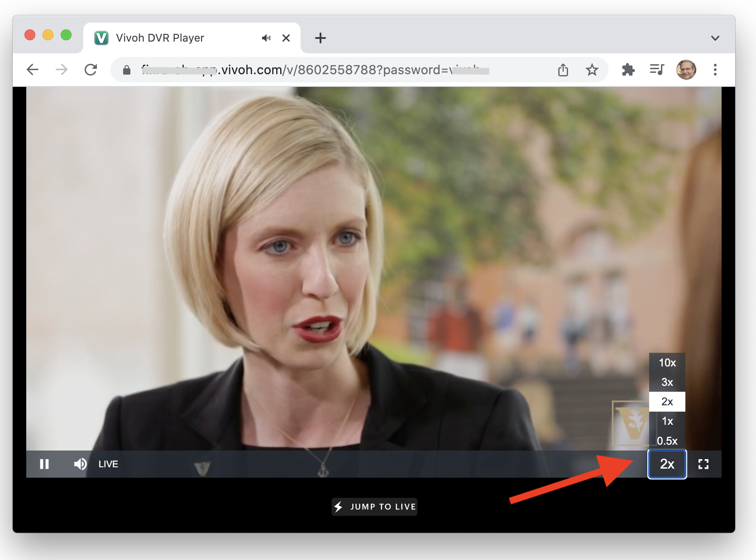Share this page via share icon
Viewport: 756px width, 560px height.
click(563, 70)
